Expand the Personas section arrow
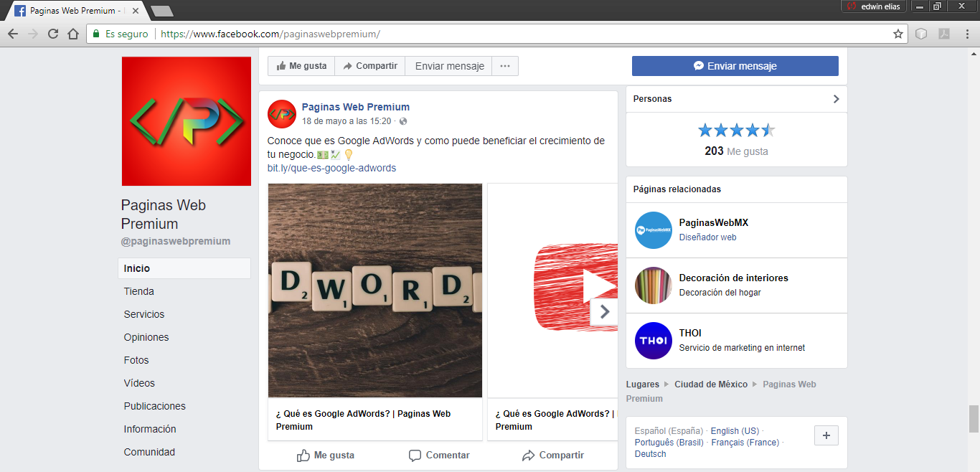Viewport: 980px width, 472px height. tap(836, 99)
